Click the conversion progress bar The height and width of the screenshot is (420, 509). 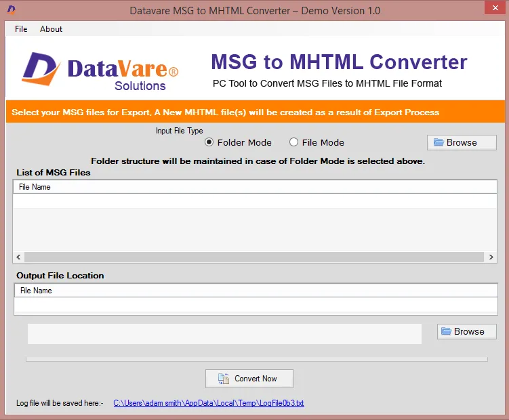[257, 359]
